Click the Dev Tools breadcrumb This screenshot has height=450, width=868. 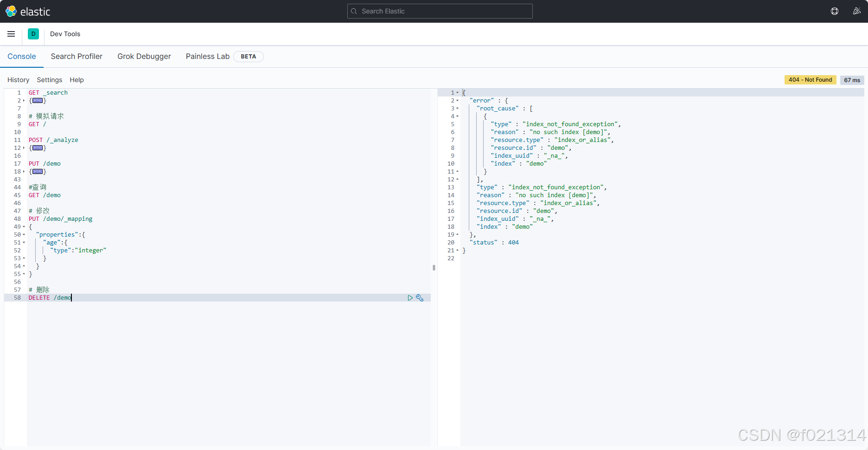coord(65,34)
